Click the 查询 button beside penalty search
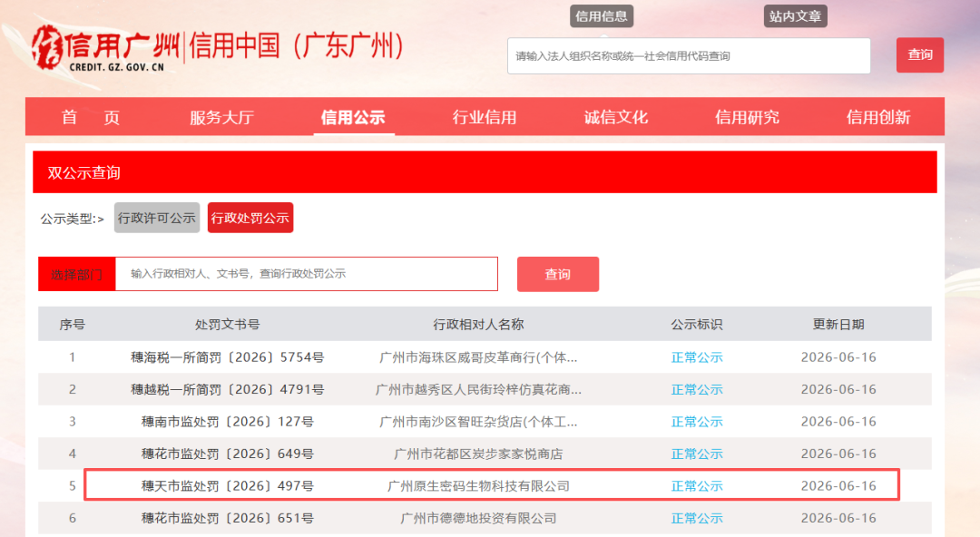The height and width of the screenshot is (537, 980). click(x=557, y=274)
